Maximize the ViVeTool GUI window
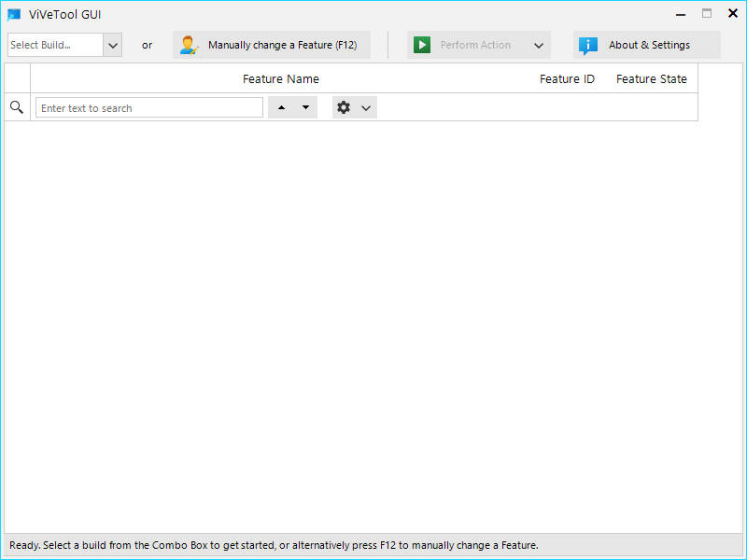Image resolution: width=747 pixels, height=560 pixels. pos(707,14)
